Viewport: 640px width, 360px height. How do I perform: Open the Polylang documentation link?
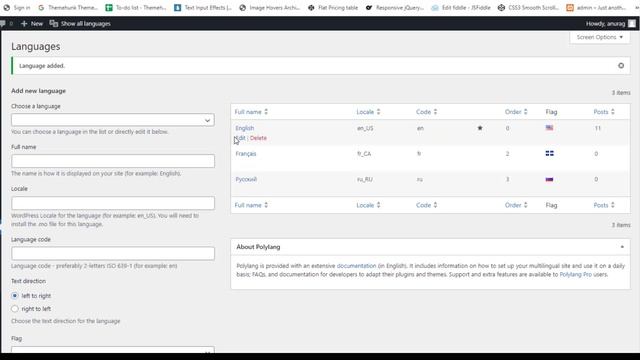click(x=356, y=266)
